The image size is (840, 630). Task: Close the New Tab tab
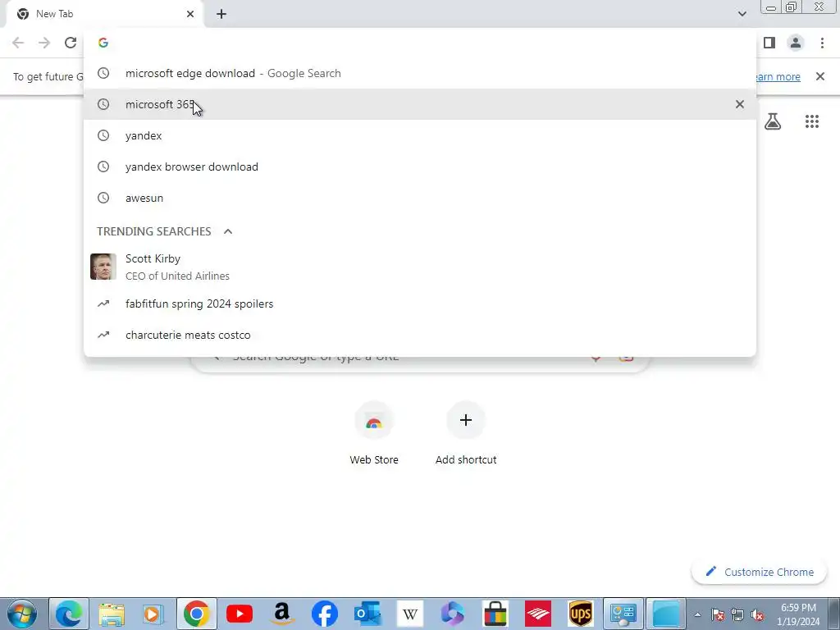[190, 14]
